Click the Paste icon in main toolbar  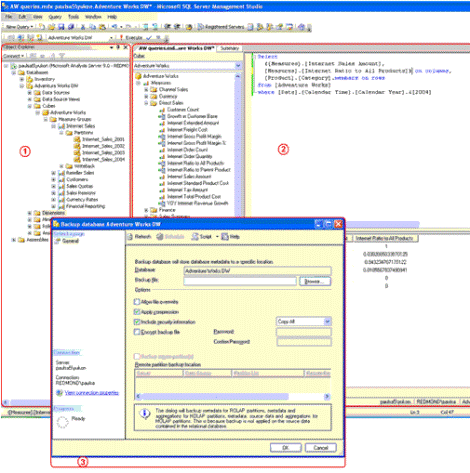coord(102,27)
